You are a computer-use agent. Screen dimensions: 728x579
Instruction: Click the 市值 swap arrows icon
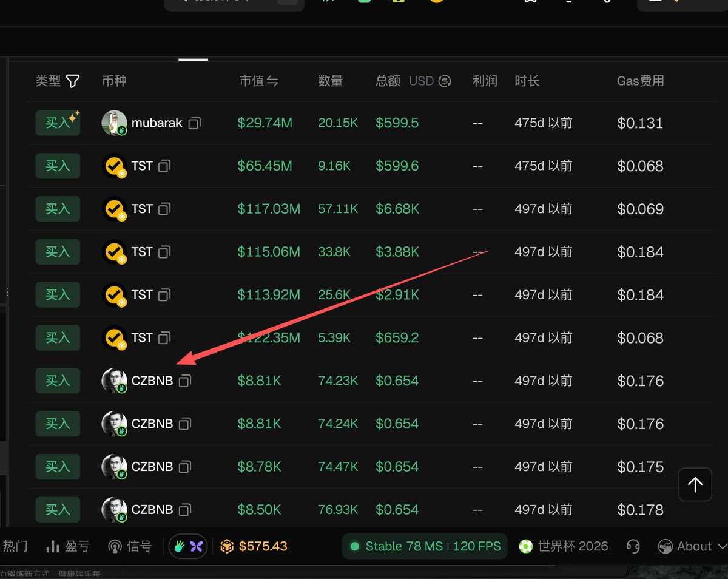point(272,81)
